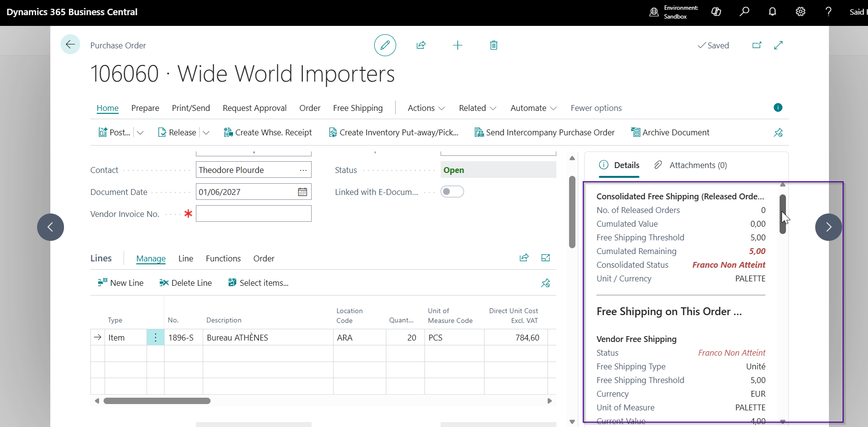
Task: Open the Document Date calendar picker
Action: tap(302, 192)
